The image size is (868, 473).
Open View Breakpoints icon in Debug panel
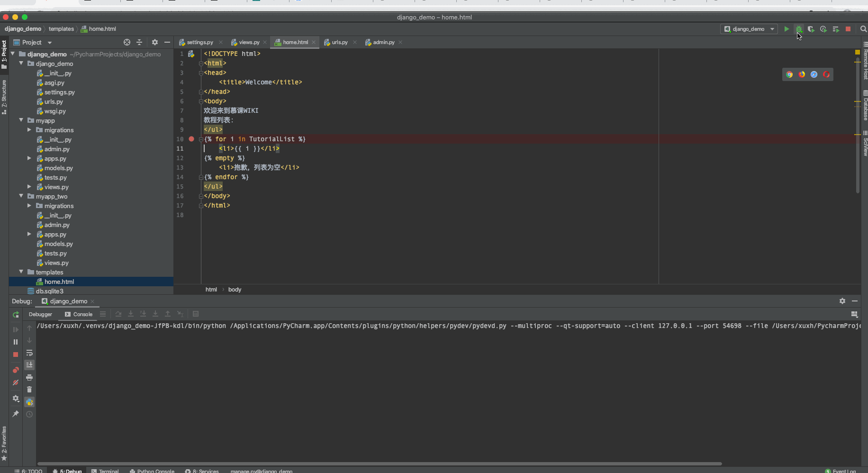pos(16,370)
